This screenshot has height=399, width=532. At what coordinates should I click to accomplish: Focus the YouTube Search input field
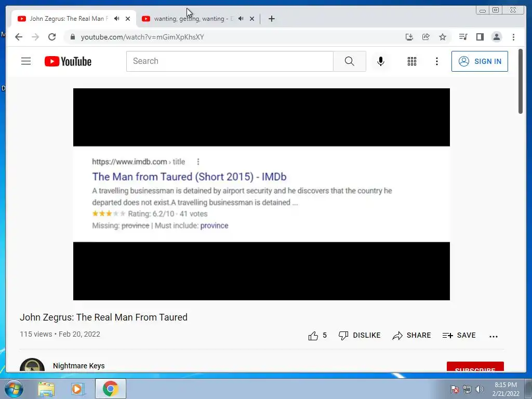(230, 61)
